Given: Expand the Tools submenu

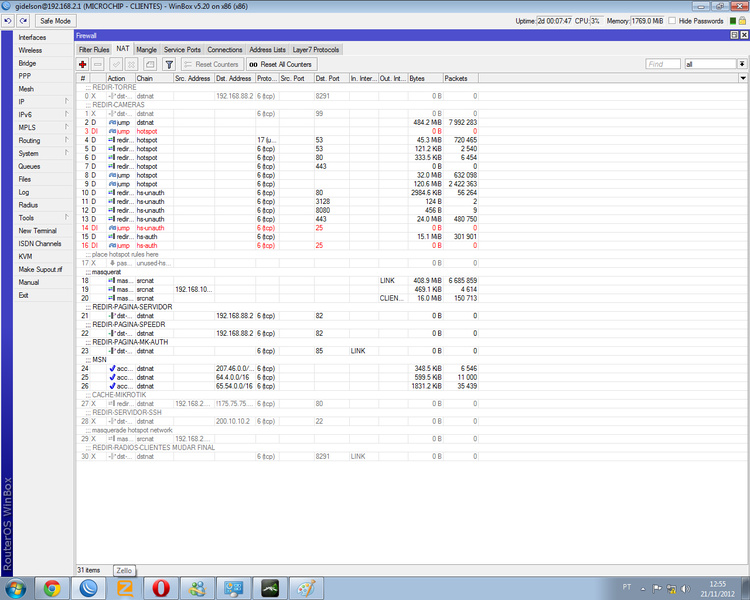Looking at the screenshot, I should coord(66,217).
